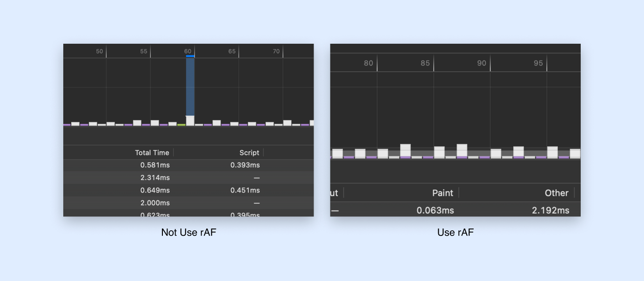Viewport: 644px width, 281px height.
Task: Sort by the Script column header
Action: (x=249, y=153)
